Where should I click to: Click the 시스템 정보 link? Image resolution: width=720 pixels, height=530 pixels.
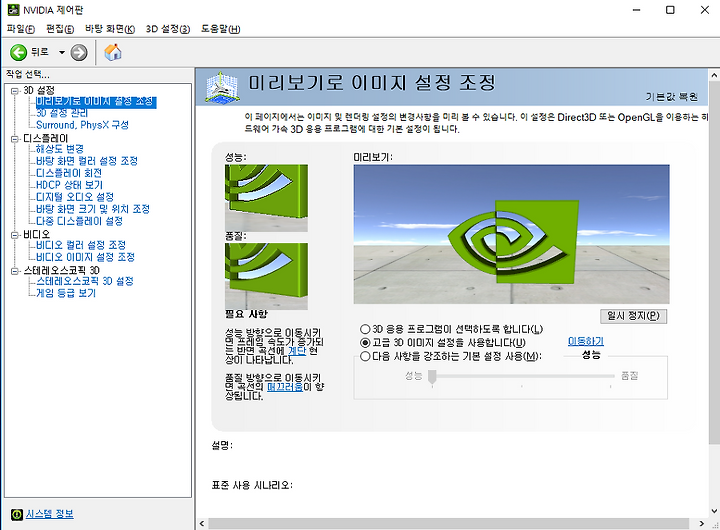50,514
